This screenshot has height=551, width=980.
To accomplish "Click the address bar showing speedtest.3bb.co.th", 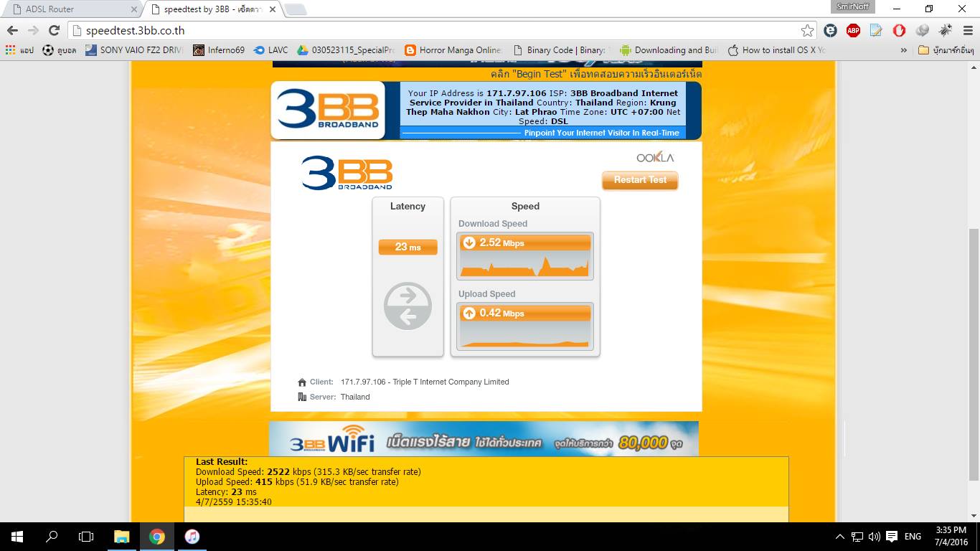I will [442, 30].
